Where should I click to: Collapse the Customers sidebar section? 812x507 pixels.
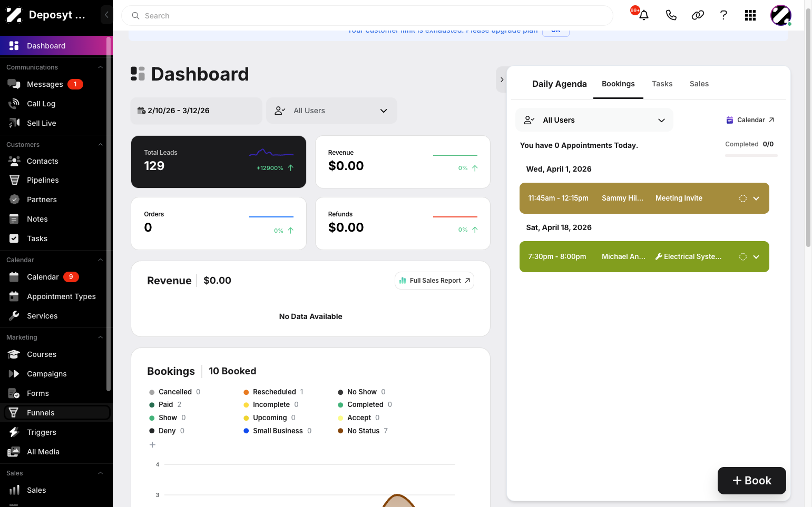100,145
